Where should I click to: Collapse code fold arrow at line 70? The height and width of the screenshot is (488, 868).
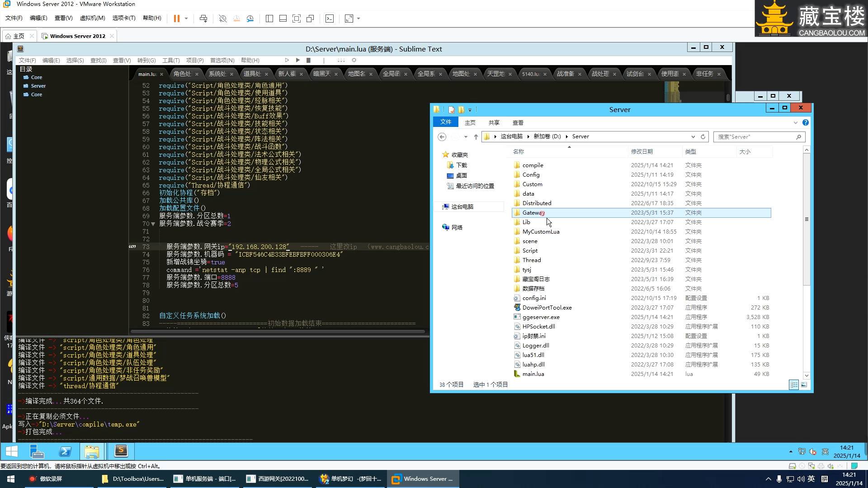[x=153, y=224]
